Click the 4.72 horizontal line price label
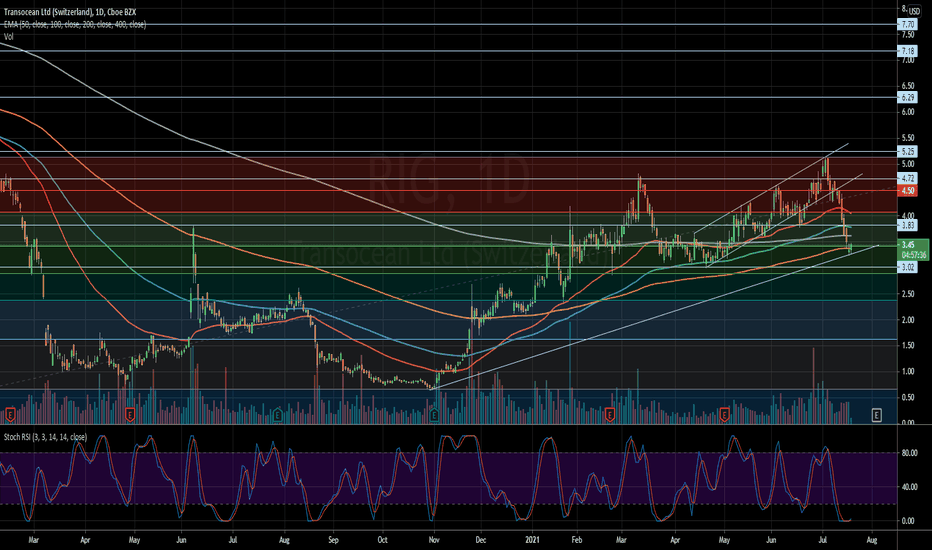Screen dimensions: 932x550 908,178
